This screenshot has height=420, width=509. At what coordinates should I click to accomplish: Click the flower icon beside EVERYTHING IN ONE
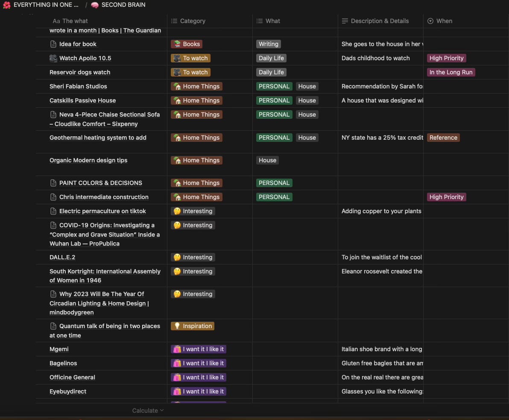coord(6,5)
